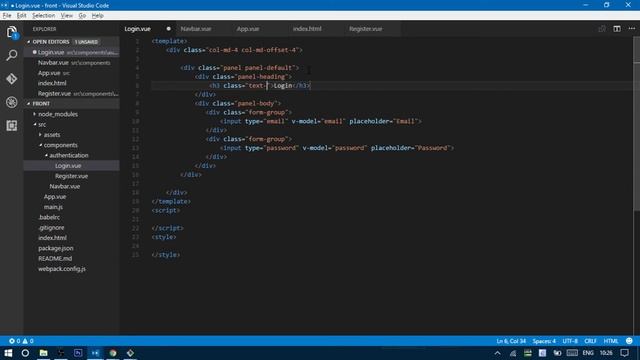This screenshot has width=640, height=360.
Task: Show hidden system tray icons
Action: click(498, 353)
